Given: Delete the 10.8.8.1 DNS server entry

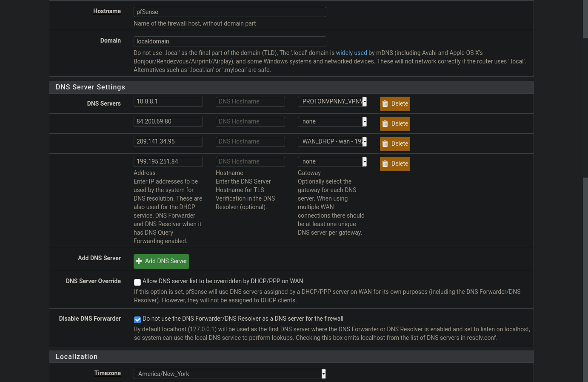Looking at the screenshot, I should click(x=395, y=103).
